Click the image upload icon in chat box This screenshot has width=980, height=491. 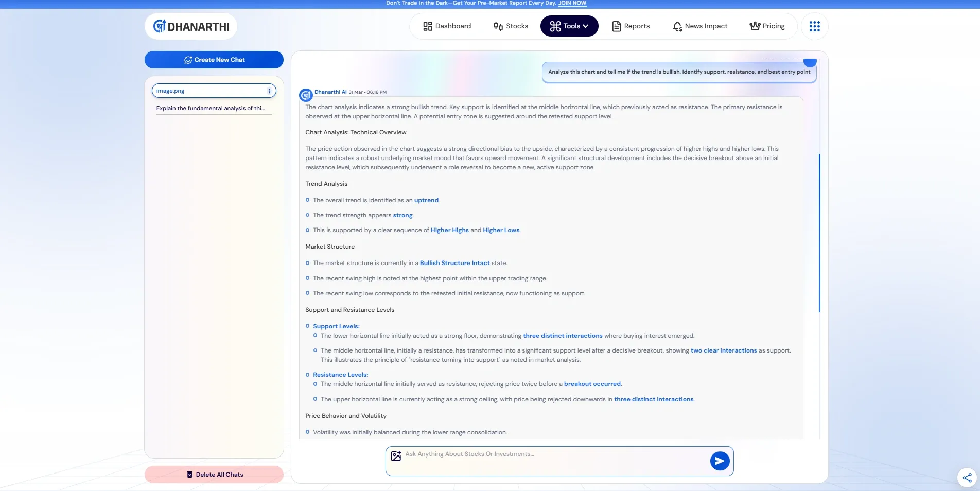pyautogui.click(x=396, y=456)
